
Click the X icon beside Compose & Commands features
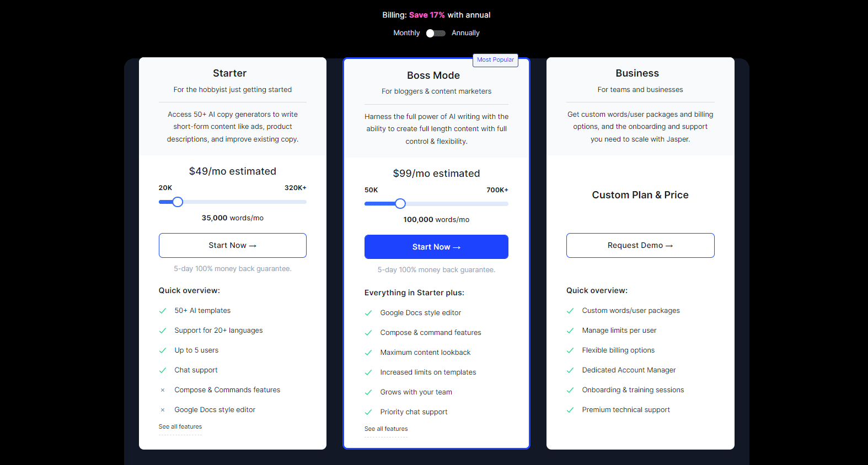163,390
